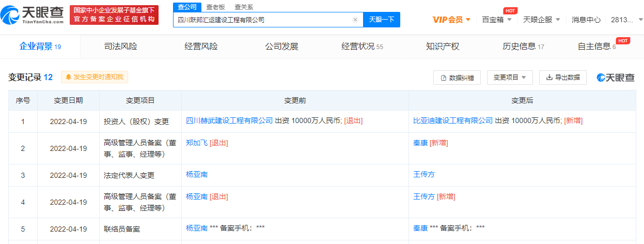This screenshot has height=244, width=644.
Task: Clear the search box with the X icon
Action: click(355, 20)
